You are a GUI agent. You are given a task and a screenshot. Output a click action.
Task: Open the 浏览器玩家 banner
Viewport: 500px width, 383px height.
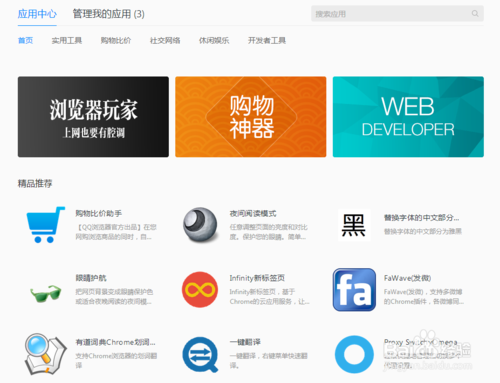pyautogui.click(x=93, y=117)
